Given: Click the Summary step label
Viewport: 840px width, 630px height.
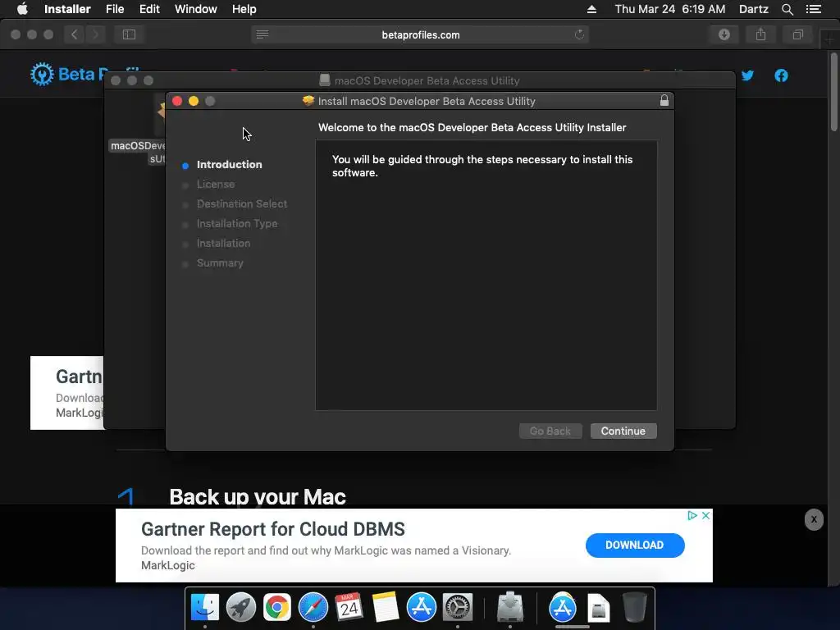Looking at the screenshot, I should point(220,263).
